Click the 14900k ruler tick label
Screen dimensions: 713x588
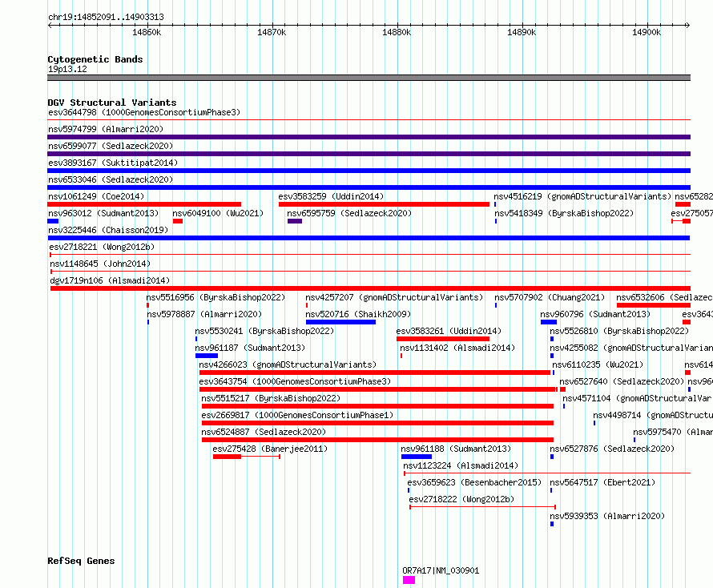tap(647, 32)
